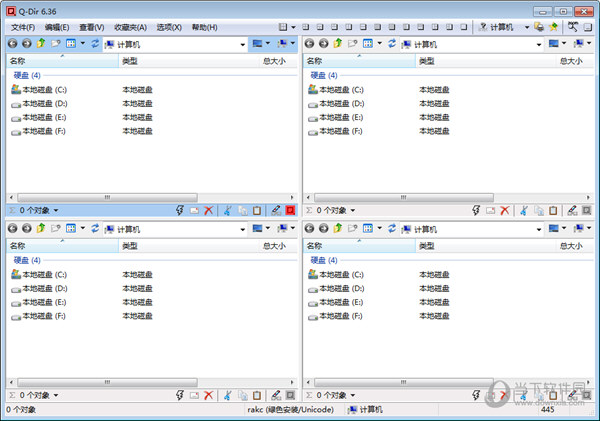Go back in bottom-left pane
This screenshot has width=600, height=421.
click(12, 228)
